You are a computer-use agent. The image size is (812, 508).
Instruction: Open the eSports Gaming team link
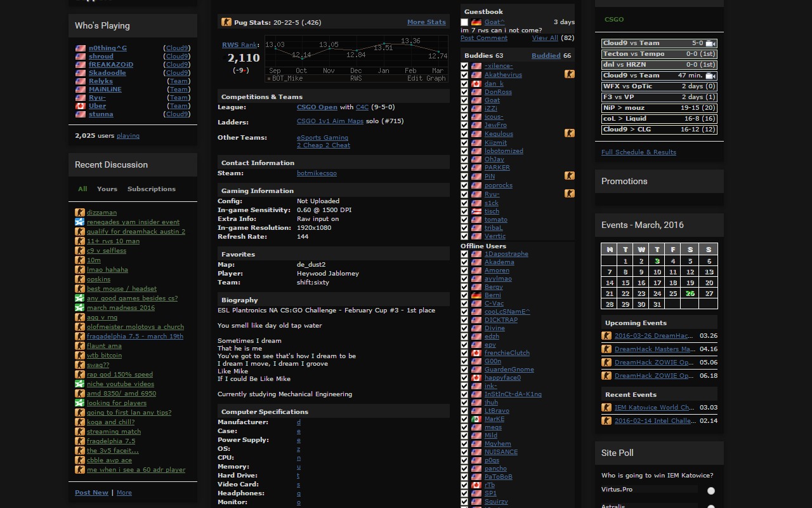pos(322,138)
